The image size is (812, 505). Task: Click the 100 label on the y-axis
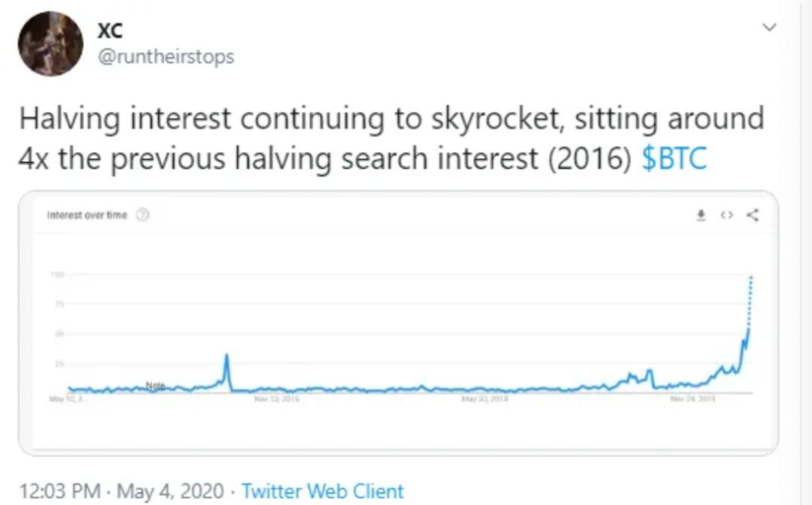pyautogui.click(x=56, y=274)
